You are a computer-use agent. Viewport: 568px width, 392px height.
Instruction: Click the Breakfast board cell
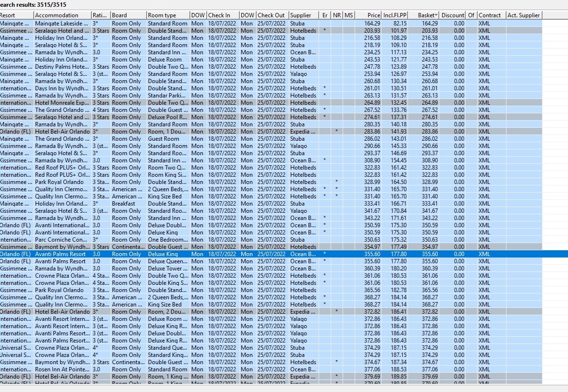[x=128, y=204]
